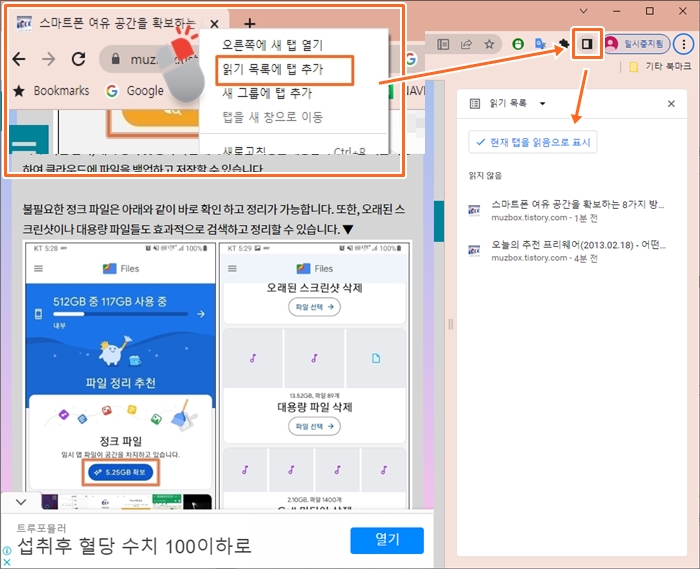
Task: Open the Extensions puzzle icon
Action: tap(564, 44)
